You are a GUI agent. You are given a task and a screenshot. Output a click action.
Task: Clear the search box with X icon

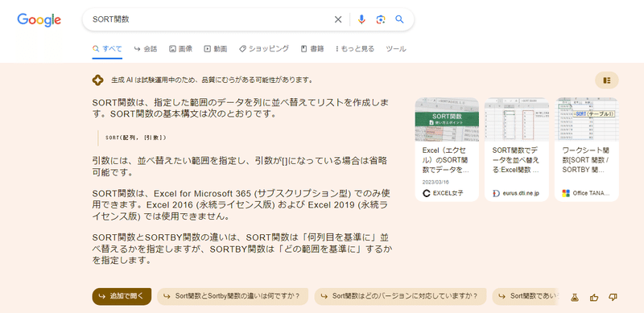pyautogui.click(x=338, y=19)
